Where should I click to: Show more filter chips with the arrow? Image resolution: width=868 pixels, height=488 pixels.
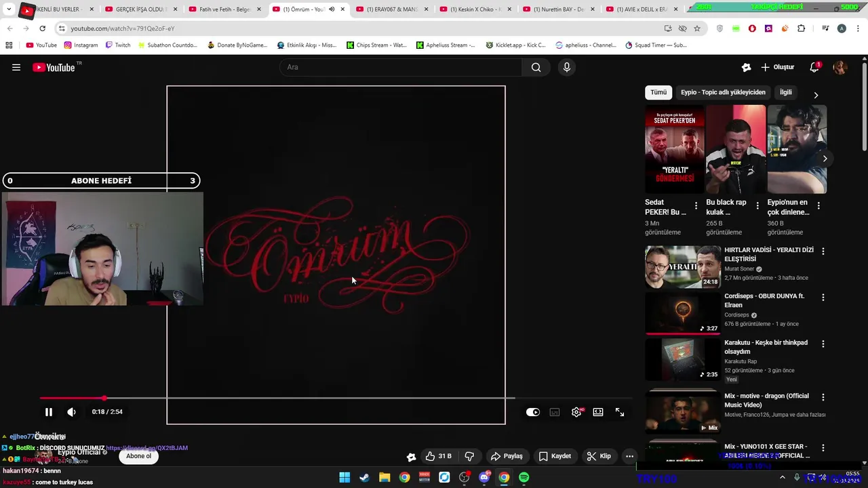816,95
